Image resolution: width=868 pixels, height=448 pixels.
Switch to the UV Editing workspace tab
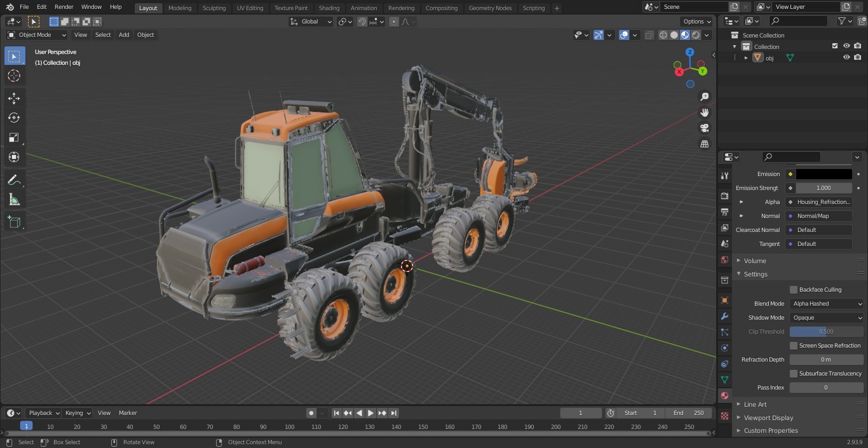click(250, 8)
